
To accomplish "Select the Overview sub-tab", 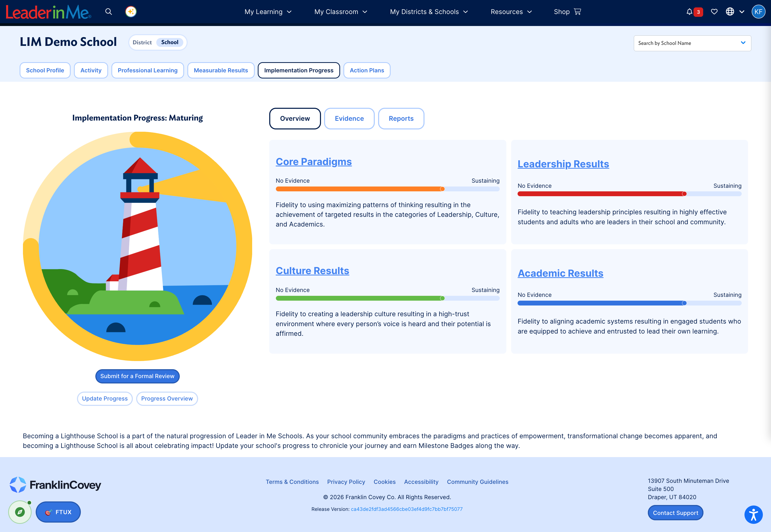I will [x=295, y=118].
